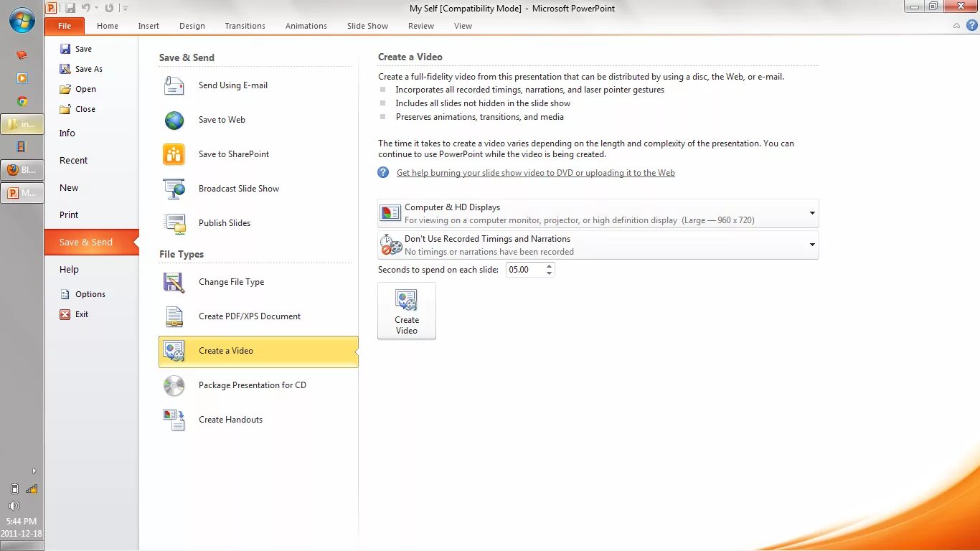
Task: Switch to the Design ribbon tab
Action: [192, 26]
